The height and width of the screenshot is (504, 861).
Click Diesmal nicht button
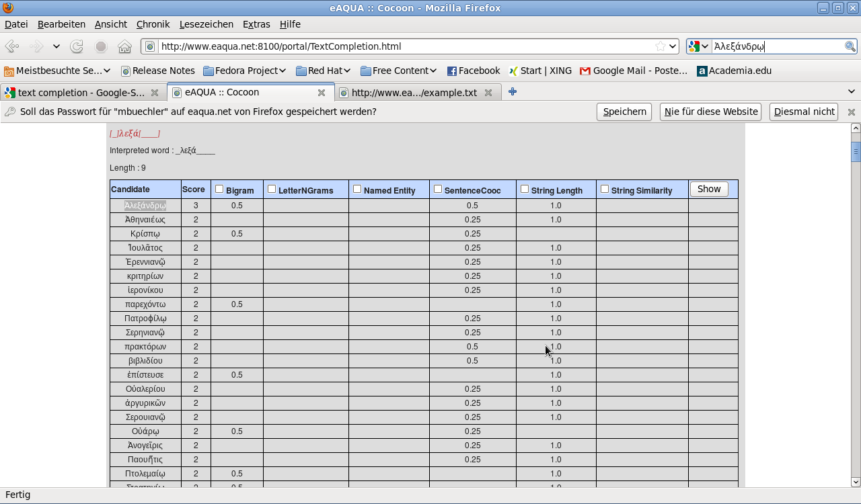click(804, 112)
